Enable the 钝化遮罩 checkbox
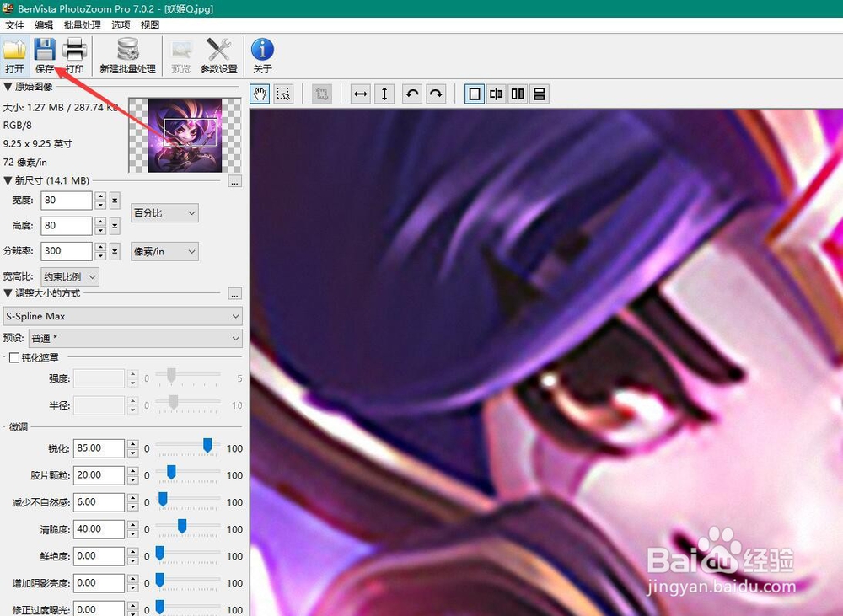The width and height of the screenshot is (843, 616). (x=14, y=357)
